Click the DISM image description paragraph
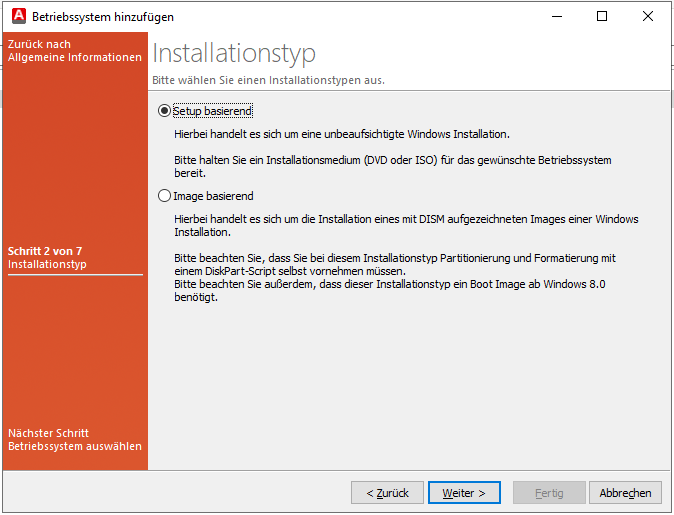 pyautogui.click(x=405, y=225)
